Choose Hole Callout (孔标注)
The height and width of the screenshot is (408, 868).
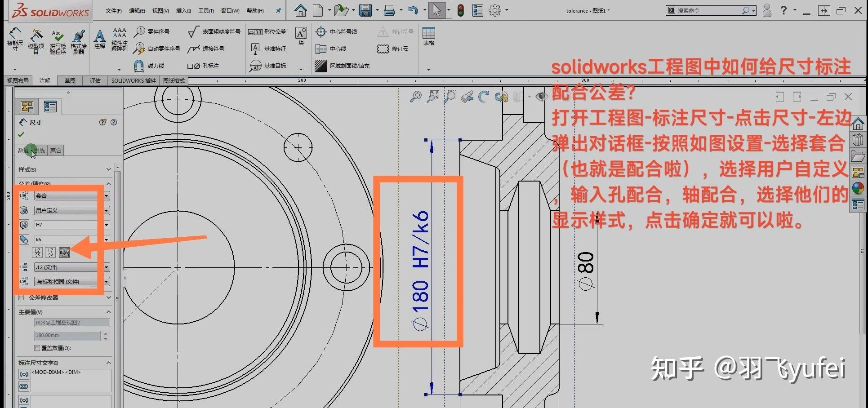pyautogui.click(x=203, y=66)
